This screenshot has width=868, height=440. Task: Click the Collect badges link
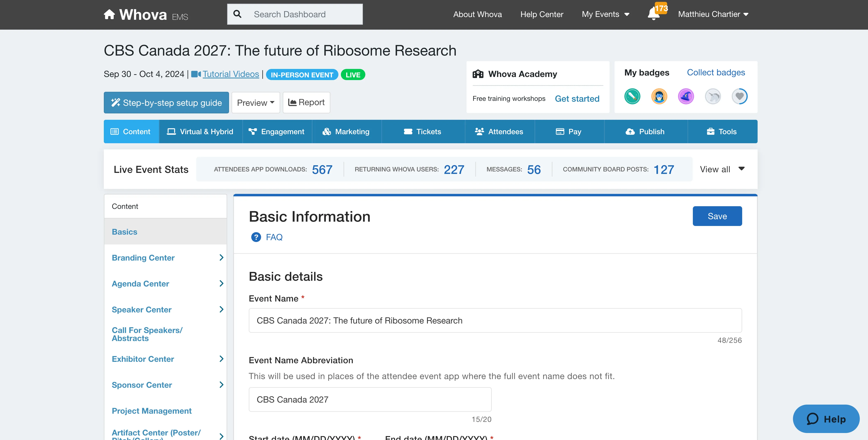pyautogui.click(x=716, y=73)
